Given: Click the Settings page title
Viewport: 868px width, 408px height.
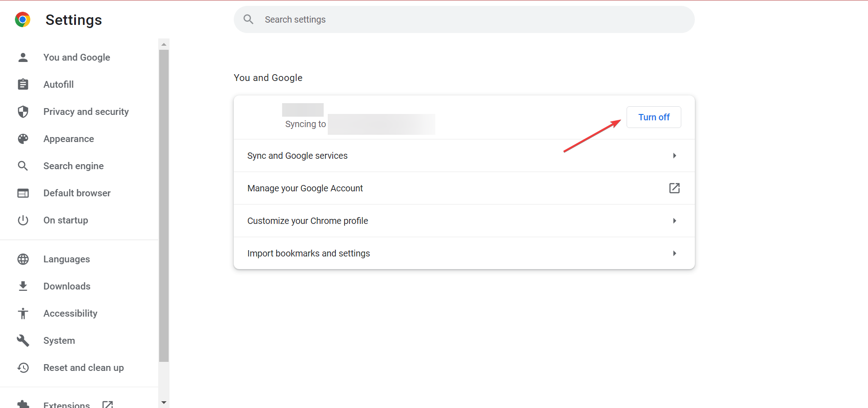Looking at the screenshot, I should [x=74, y=20].
